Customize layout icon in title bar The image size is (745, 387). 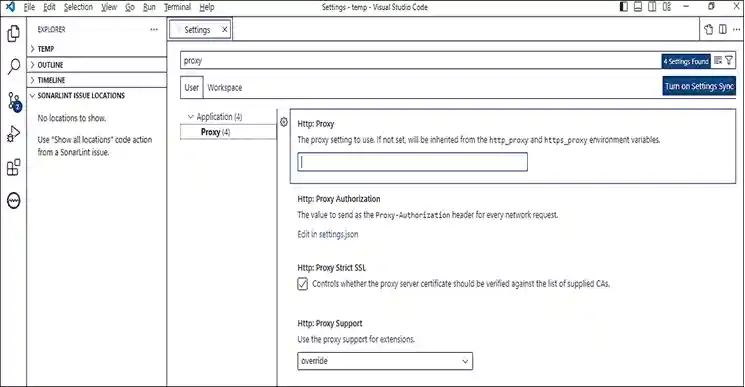point(667,7)
